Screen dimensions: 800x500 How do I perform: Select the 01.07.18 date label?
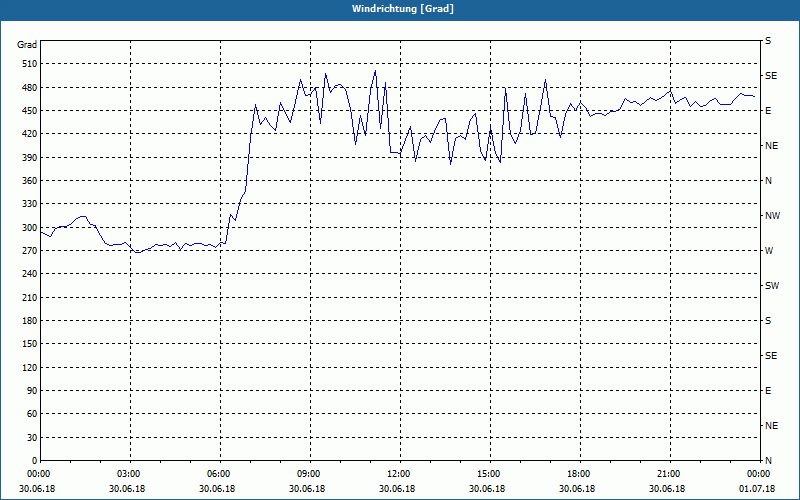tap(757, 489)
